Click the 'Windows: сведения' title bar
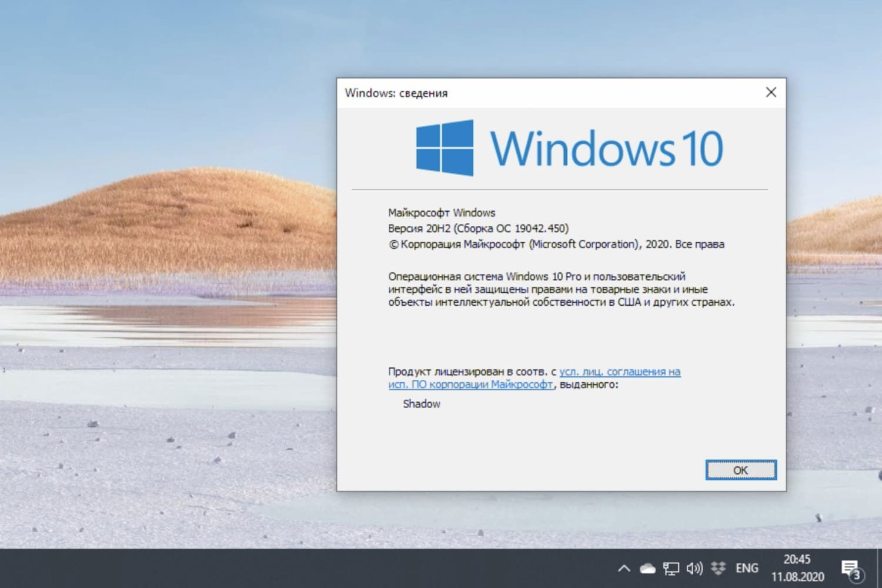The height and width of the screenshot is (588, 882). 396,93
